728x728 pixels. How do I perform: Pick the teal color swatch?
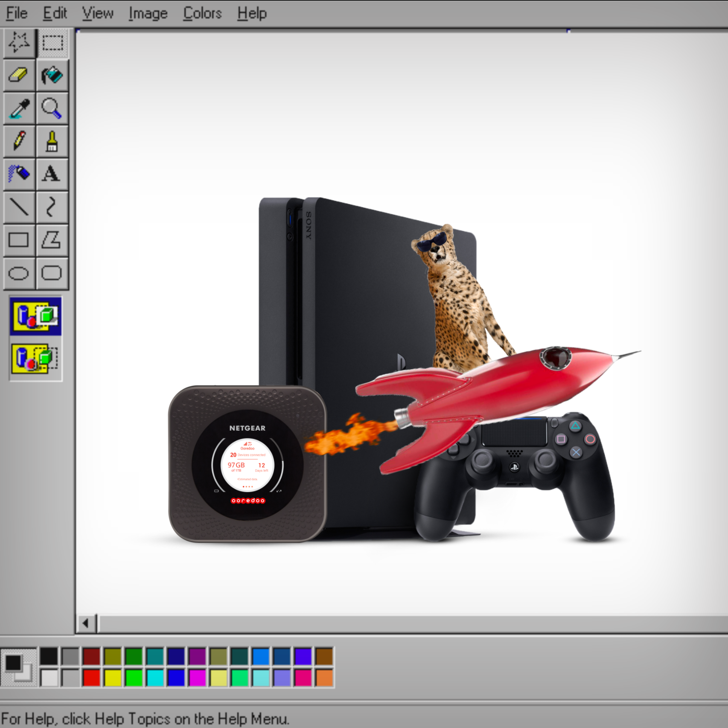point(155,656)
